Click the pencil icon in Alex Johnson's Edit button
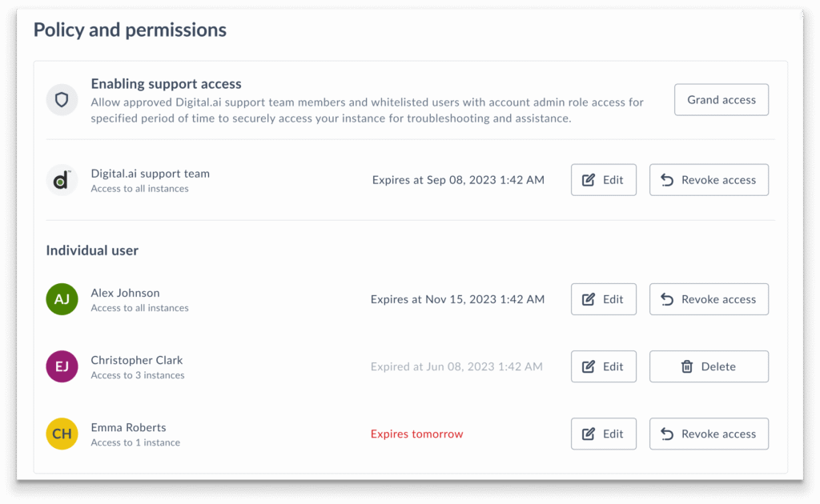Image resolution: width=820 pixels, height=504 pixels. (589, 299)
